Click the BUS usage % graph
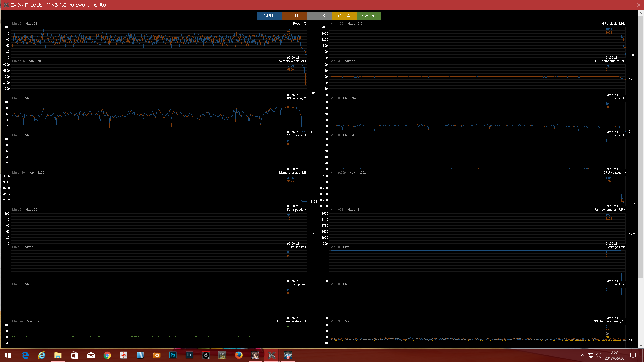The width and height of the screenshot is (644, 362). [x=478, y=154]
